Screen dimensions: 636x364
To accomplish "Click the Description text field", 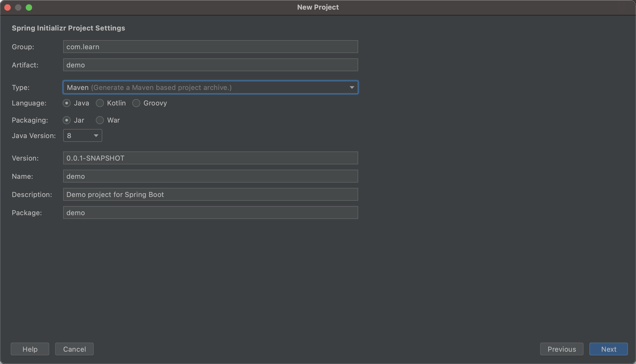I will (210, 195).
